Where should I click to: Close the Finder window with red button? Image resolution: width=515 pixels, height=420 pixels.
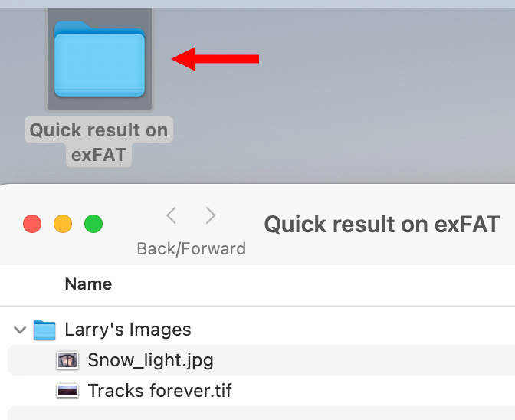pos(32,224)
